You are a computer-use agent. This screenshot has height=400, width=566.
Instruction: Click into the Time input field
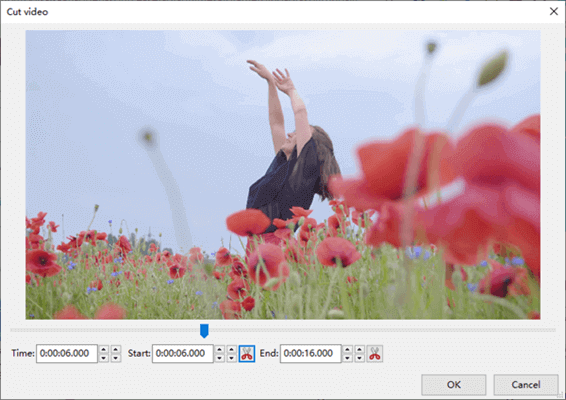click(67, 353)
